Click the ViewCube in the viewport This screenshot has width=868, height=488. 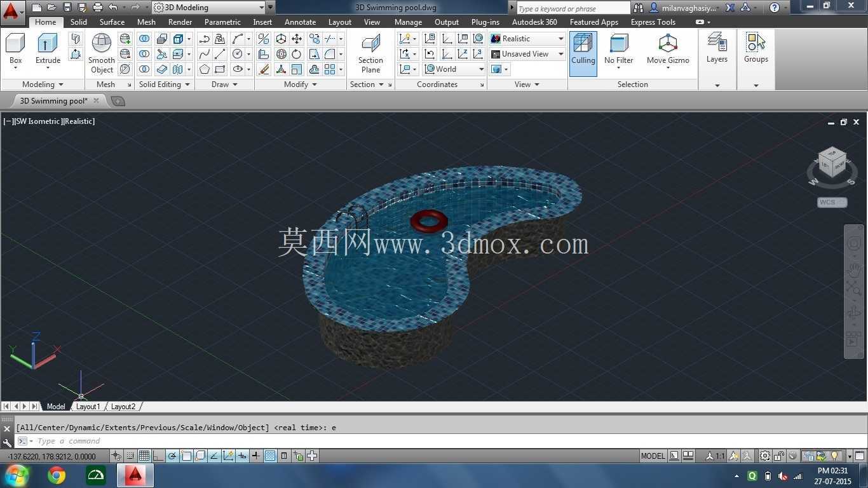click(832, 163)
